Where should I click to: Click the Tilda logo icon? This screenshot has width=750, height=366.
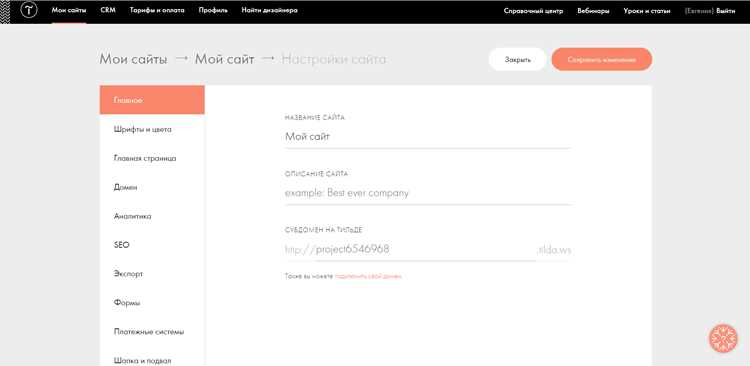click(29, 11)
